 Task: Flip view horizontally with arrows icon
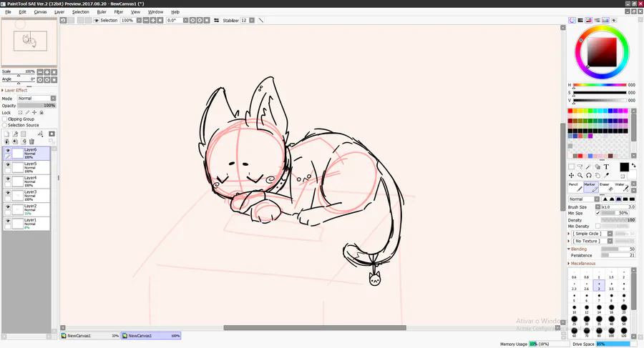click(x=216, y=20)
